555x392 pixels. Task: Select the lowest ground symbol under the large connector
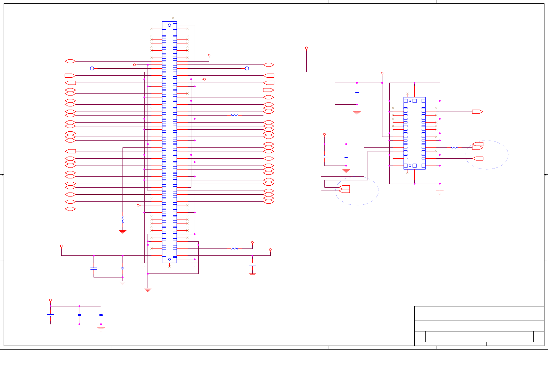(x=148, y=290)
